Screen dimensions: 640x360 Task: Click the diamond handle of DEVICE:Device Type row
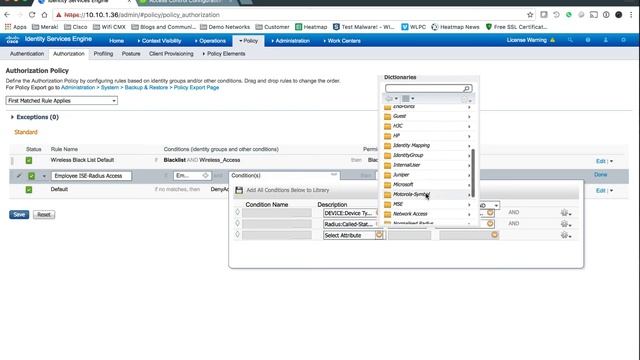click(238, 212)
